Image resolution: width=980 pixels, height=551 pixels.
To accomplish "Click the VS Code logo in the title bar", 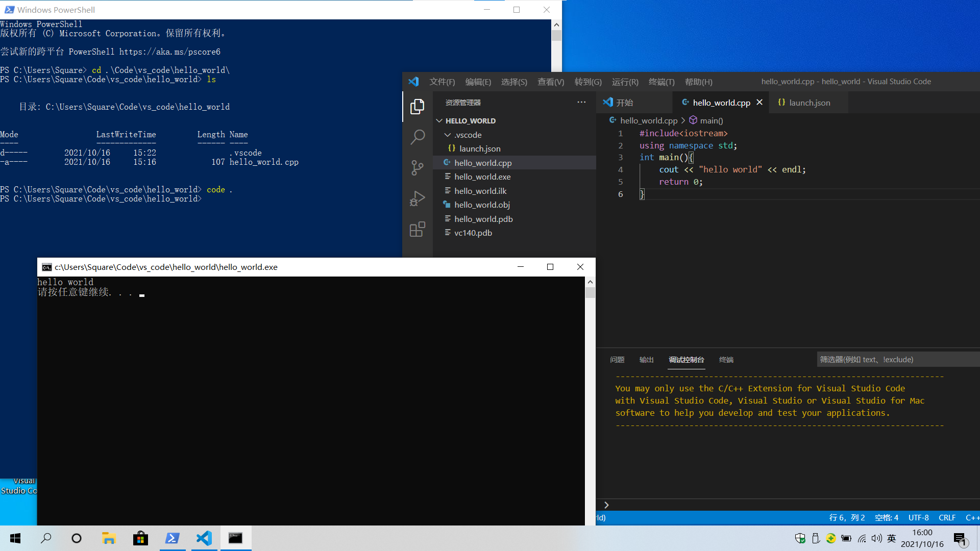I will tap(413, 82).
